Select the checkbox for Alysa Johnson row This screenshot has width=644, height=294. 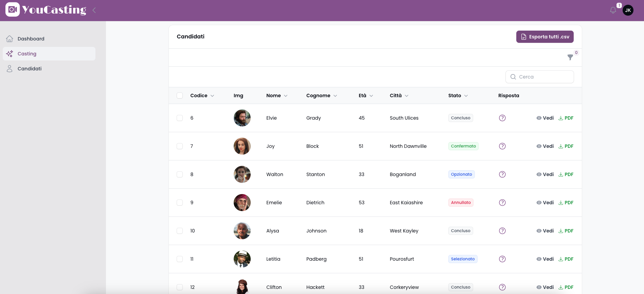click(180, 231)
